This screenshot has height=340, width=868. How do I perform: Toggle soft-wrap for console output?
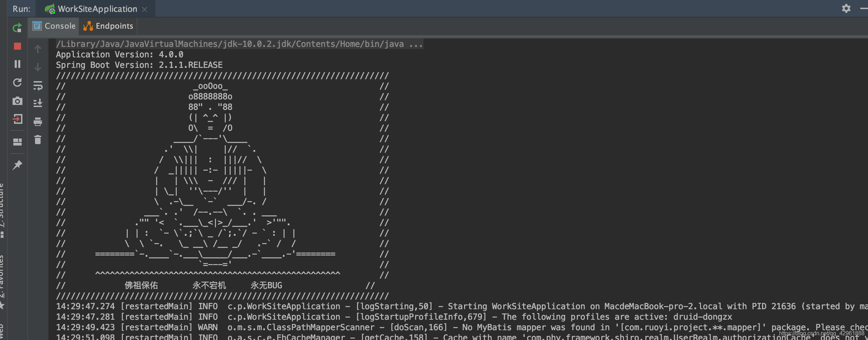(x=38, y=86)
